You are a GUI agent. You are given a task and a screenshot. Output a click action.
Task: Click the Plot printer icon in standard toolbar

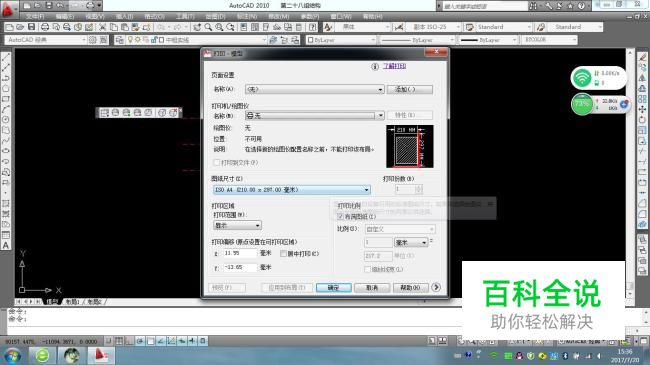pyautogui.click(x=44, y=27)
